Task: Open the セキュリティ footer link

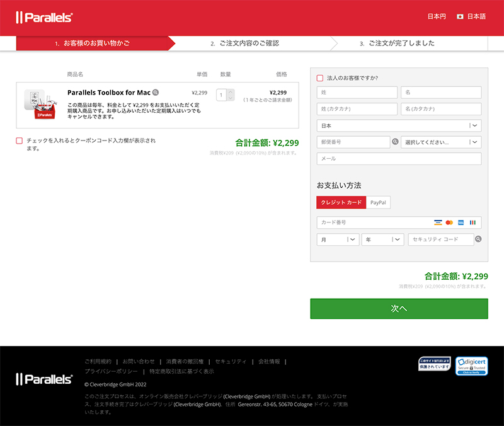Action: (x=231, y=361)
